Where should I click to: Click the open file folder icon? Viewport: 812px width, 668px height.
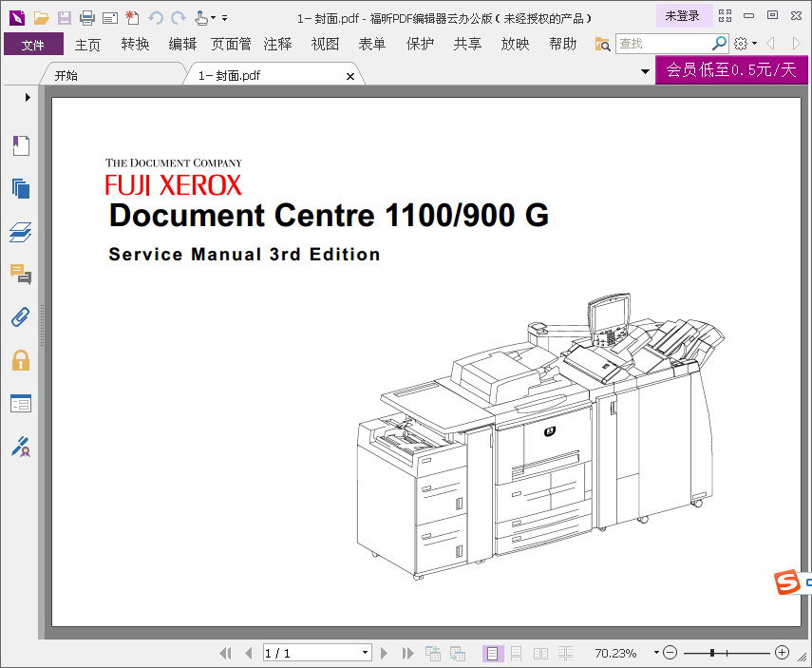41,18
